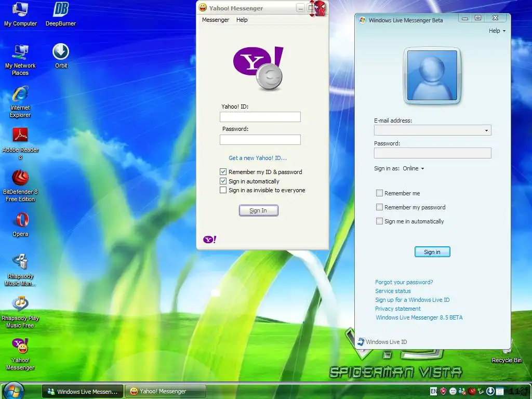Viewport: 532px width, 399px height.
Task: Open Windows Live Messenger 8.5 BETA link
Action: click(x=419, y=317)
